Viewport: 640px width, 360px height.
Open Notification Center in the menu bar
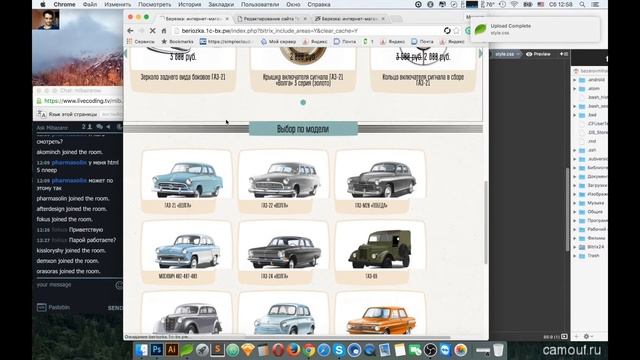coord(596,4)
